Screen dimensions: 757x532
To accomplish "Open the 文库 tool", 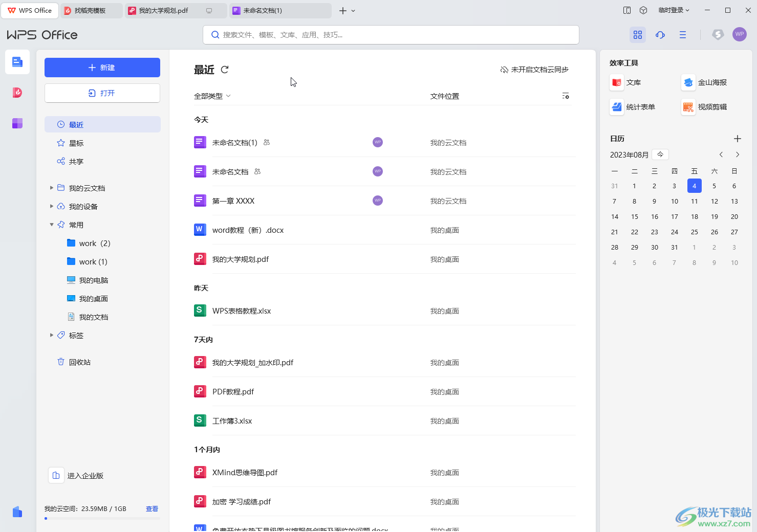I will [625, 82].
